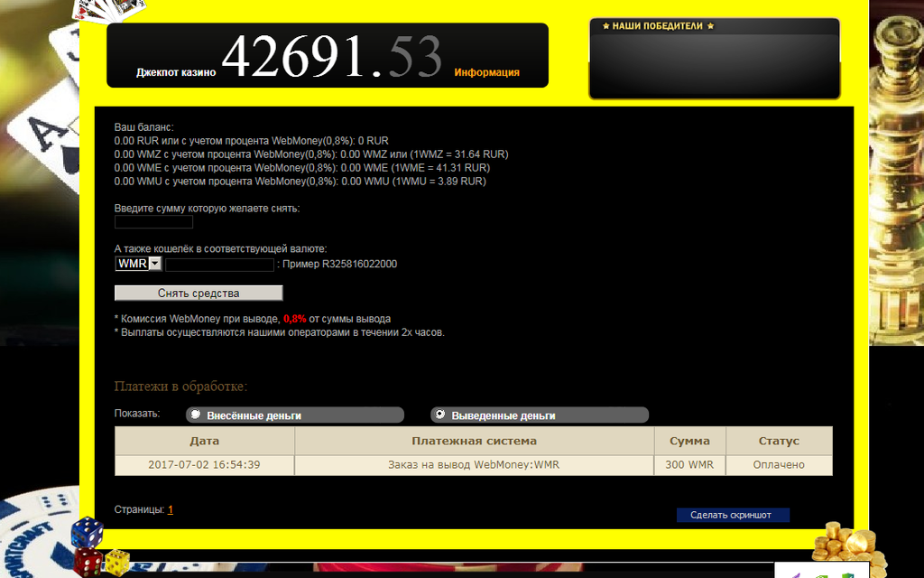The width and height of the screenshot is (924, 578).
Task: Select the Выведенные деньги radio option
Action: click(x=440, y=415)
